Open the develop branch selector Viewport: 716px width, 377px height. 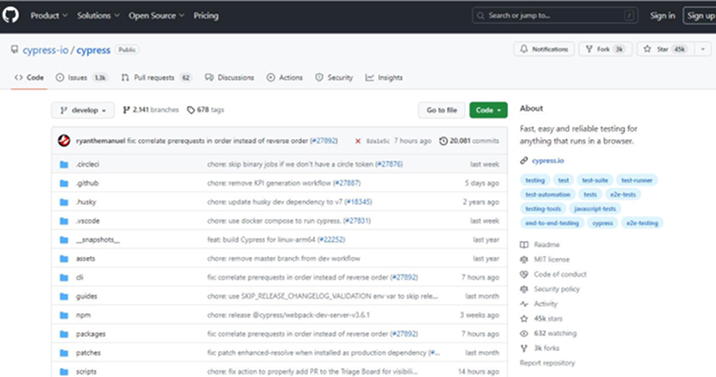tap(83, 110)
